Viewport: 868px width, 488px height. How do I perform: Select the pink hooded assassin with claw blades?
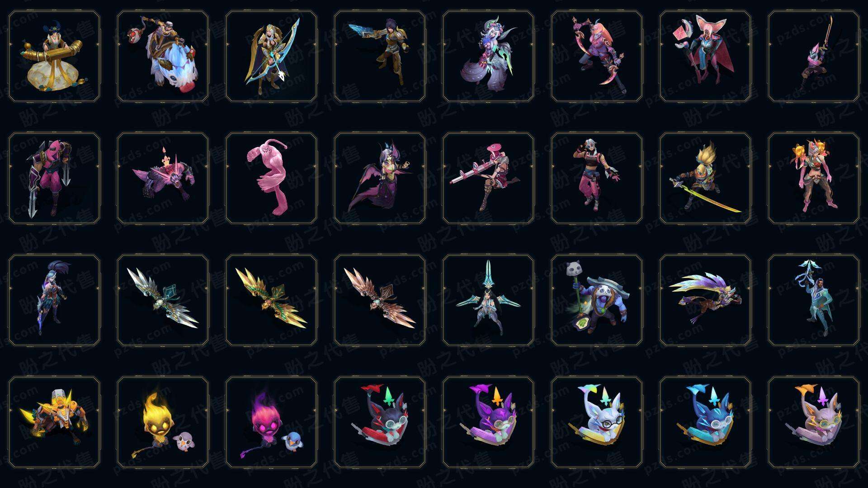click(x=54, y=178)
